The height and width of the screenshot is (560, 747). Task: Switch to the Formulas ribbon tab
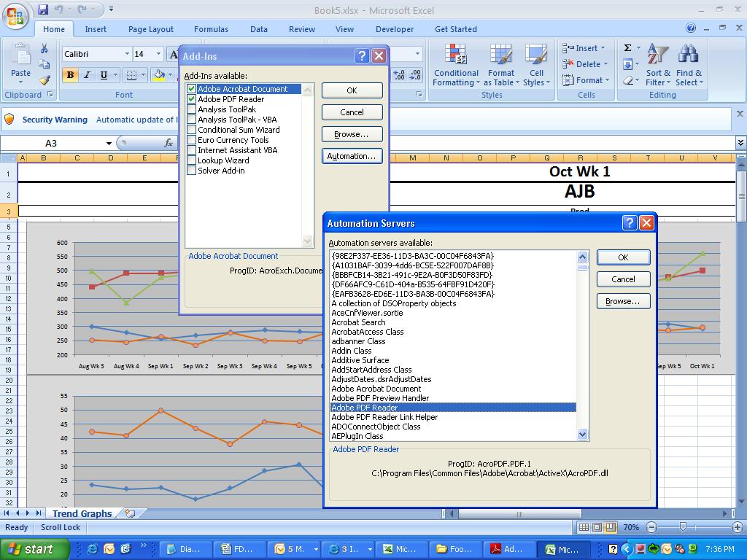coord(211,29)
